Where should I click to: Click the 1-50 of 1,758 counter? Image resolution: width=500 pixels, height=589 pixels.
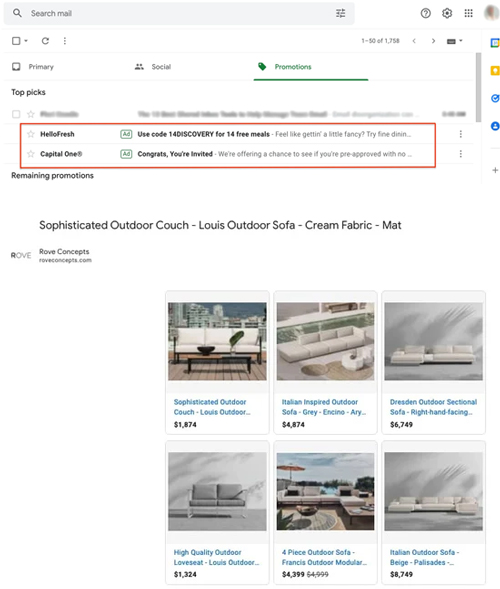pyautogui.click(x=380, y=41)
